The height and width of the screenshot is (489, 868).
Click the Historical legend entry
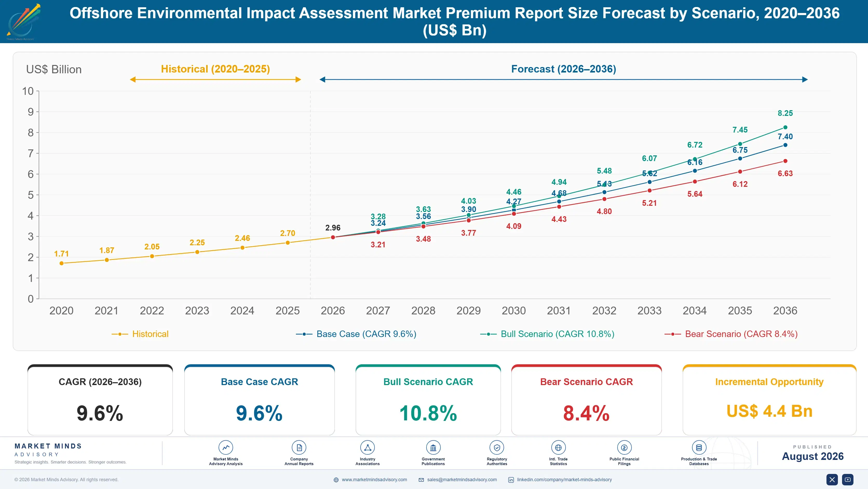[x=140, y=334]
